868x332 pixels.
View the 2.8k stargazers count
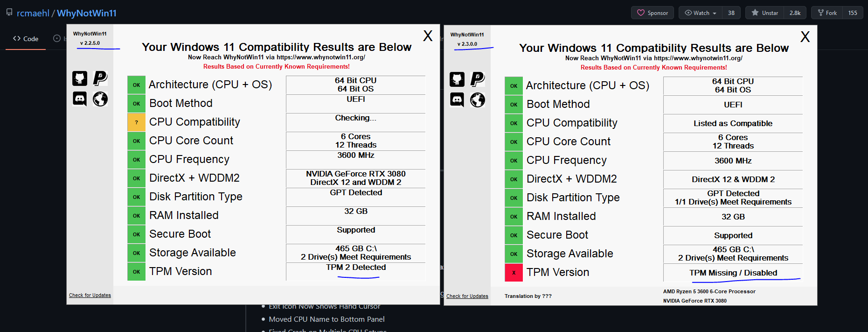tap(795, 13)
